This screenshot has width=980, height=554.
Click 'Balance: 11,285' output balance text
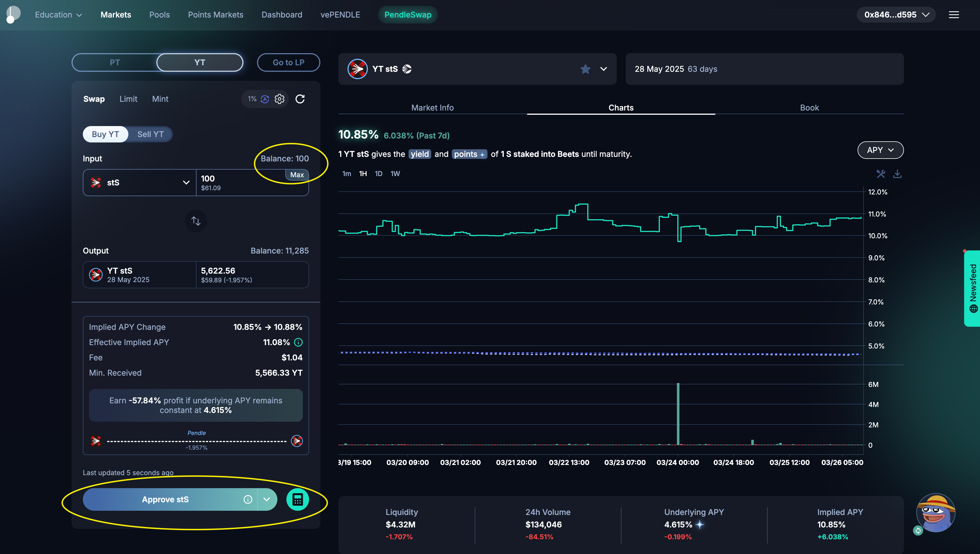point(280,251)
